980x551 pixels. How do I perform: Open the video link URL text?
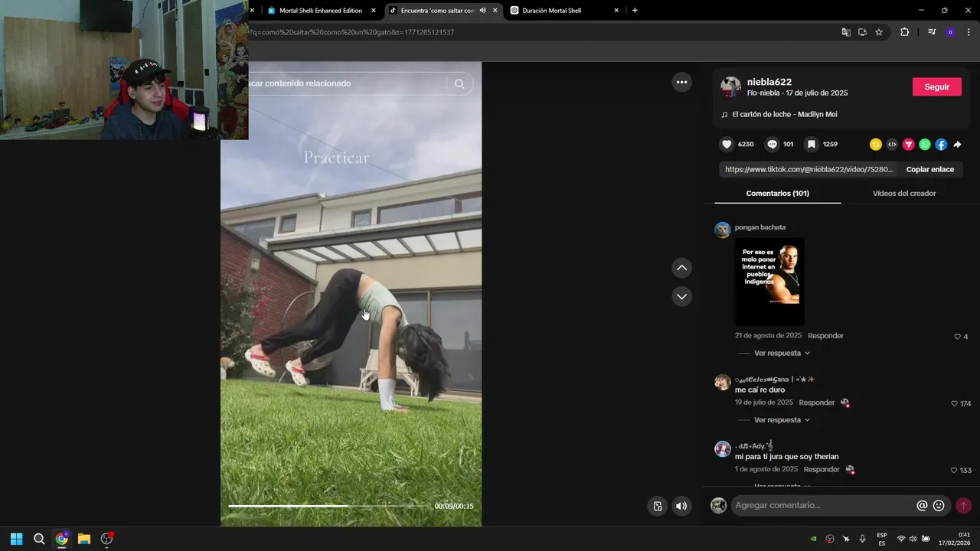808,170
